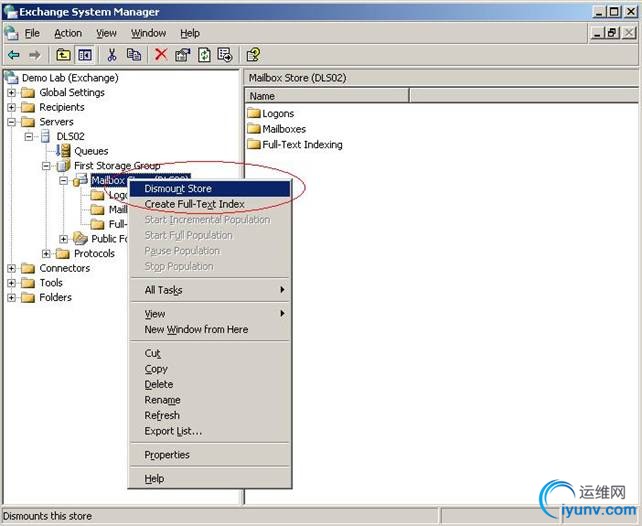Expand the Public Folder Store node
This screenshot has width=642, height=526.
coord(63,239)
